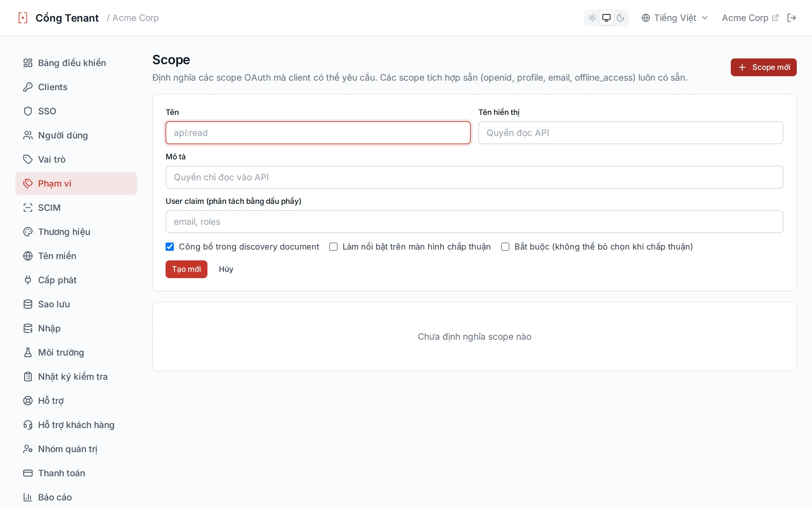Click the Cổng Tenant logo icon
This screenshot has height=508, width=812.
[23, 18]
